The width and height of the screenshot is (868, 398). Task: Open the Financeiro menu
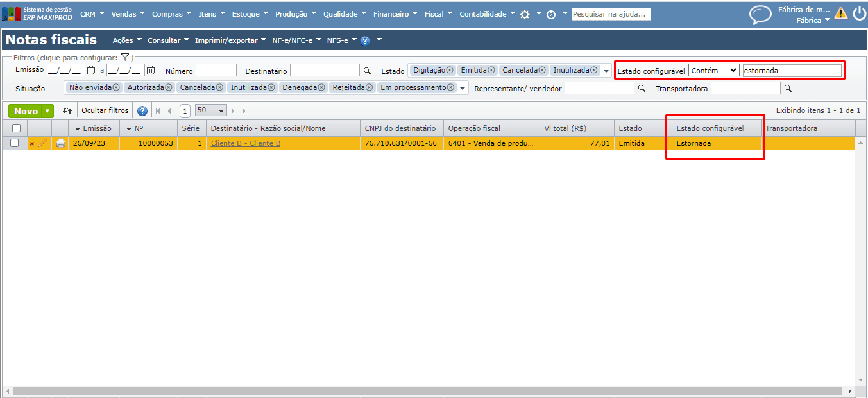[x=395, y=14]
